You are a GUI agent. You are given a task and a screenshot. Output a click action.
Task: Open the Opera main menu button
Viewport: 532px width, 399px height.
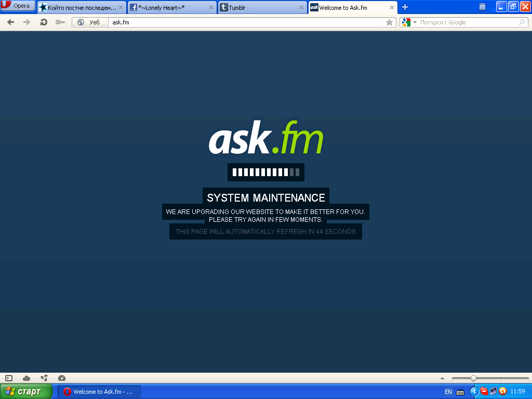18,6
